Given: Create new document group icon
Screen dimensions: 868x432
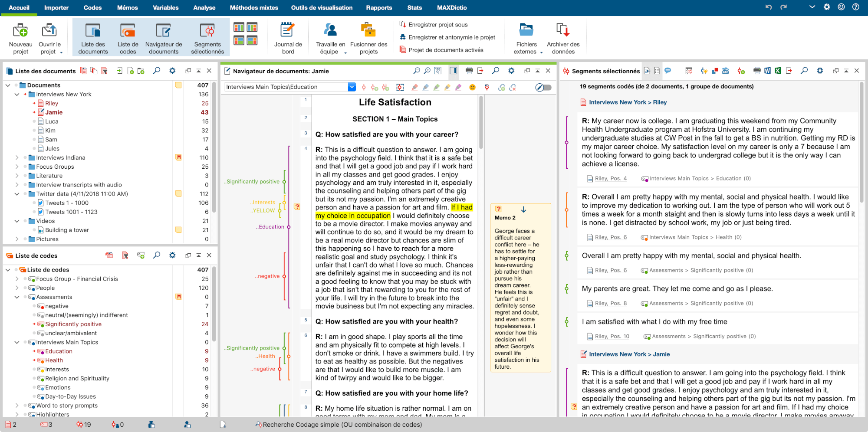Looking at the screenshot, I should pos(141,71).
